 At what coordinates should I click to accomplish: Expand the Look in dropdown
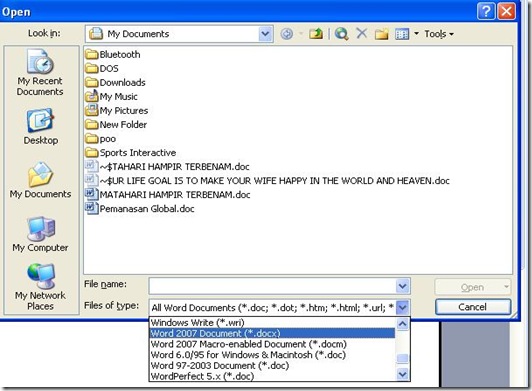[x=265, y=34]
